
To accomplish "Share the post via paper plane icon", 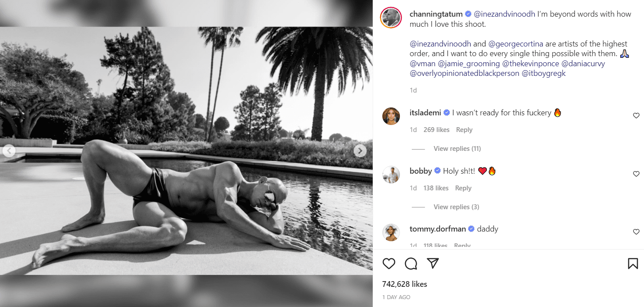I will coord(433,263).
